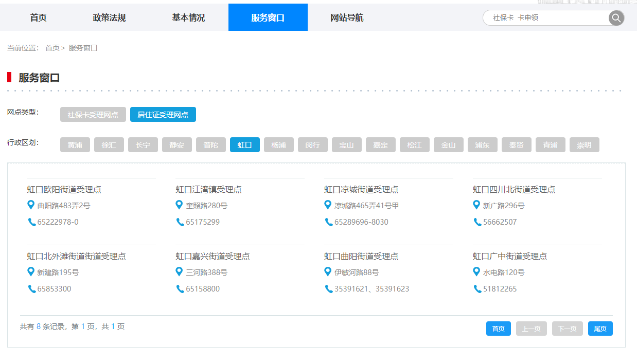Click location pin beside 伊敏河路88号
The height and width of the screenshot is (364, 637).
328,272
